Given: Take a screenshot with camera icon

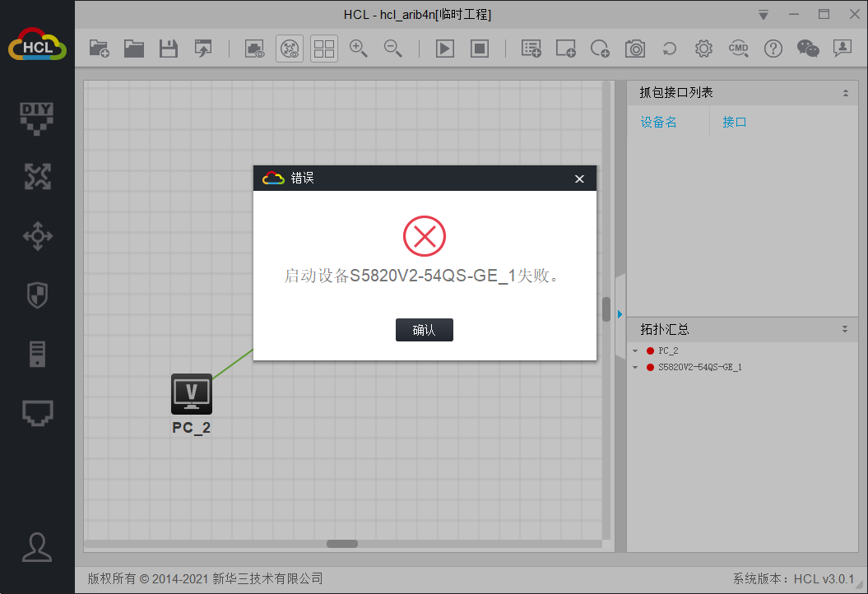Looking at the screenshot, I should pos(635,49).
